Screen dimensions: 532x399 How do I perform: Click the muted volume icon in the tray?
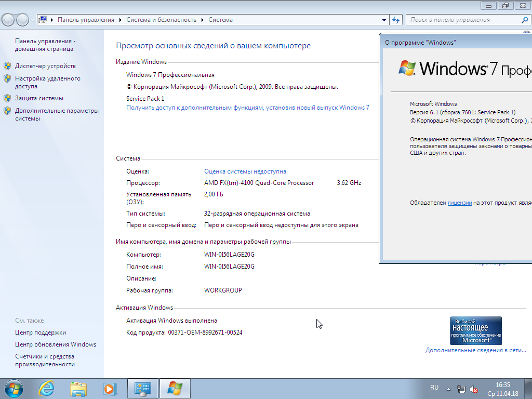[x=474, y=389]
